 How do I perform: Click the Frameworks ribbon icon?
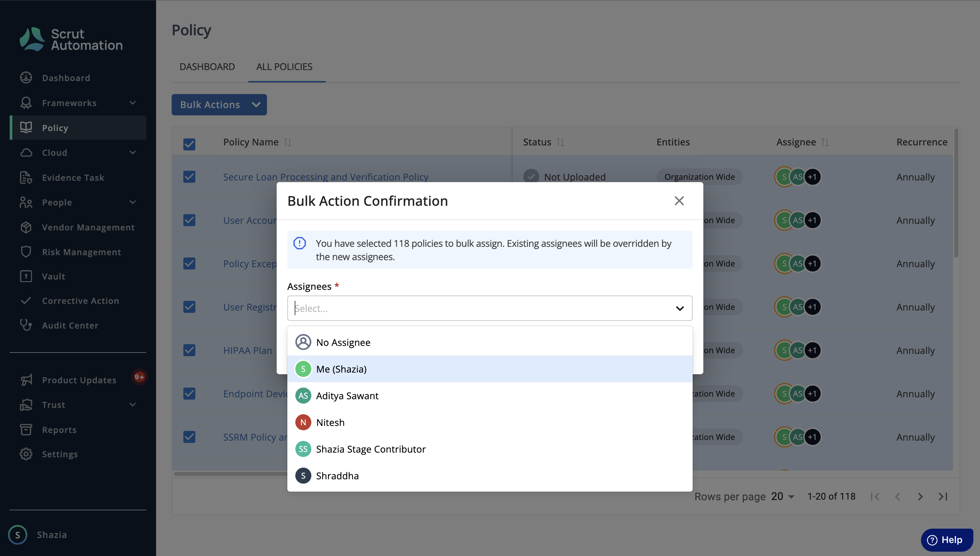26,103
